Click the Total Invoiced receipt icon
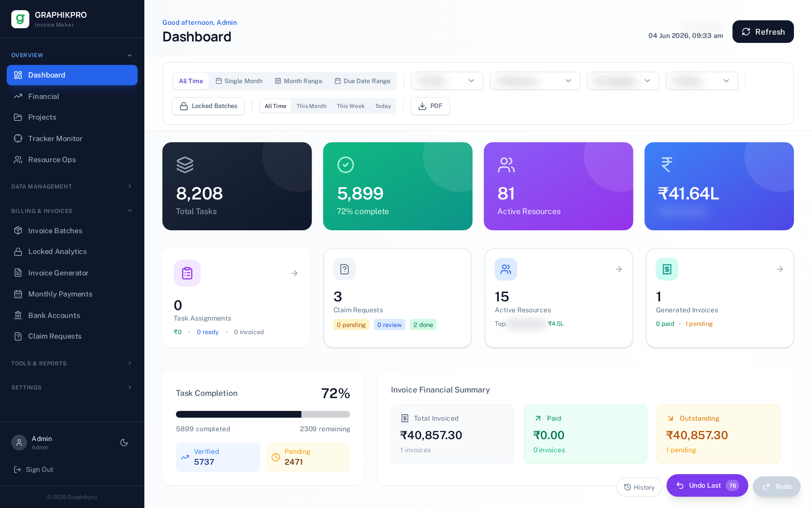 coord(405,418)
